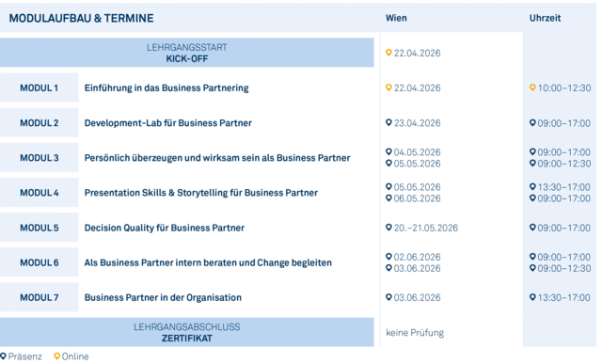Click the 'Präsenz' legend label
Screen dimensions: 602x364
(25, 356)
